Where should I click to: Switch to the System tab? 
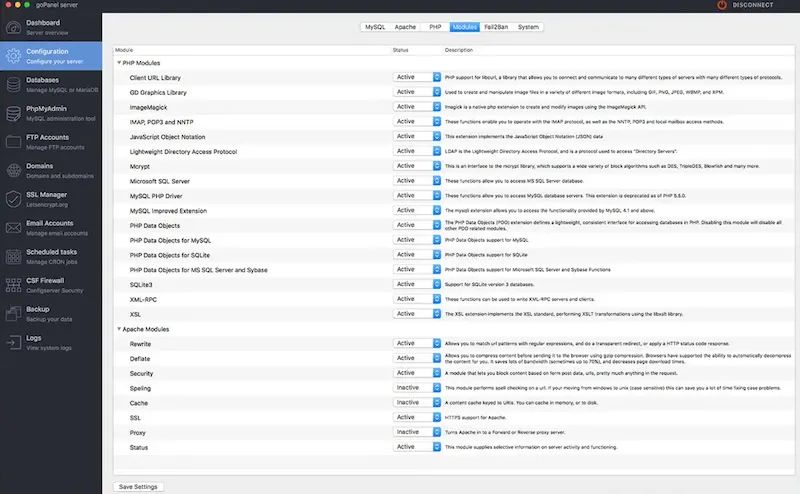(528, 27)
